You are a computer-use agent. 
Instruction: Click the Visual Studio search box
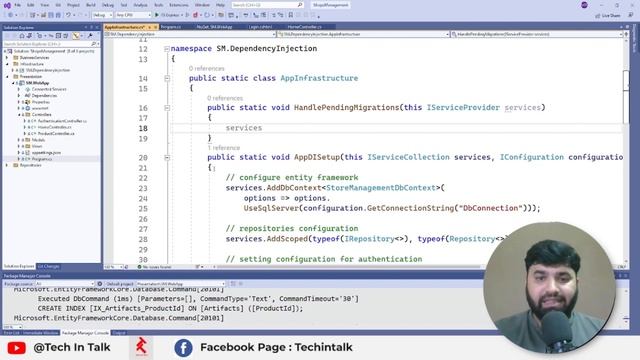tap(267, 5)
